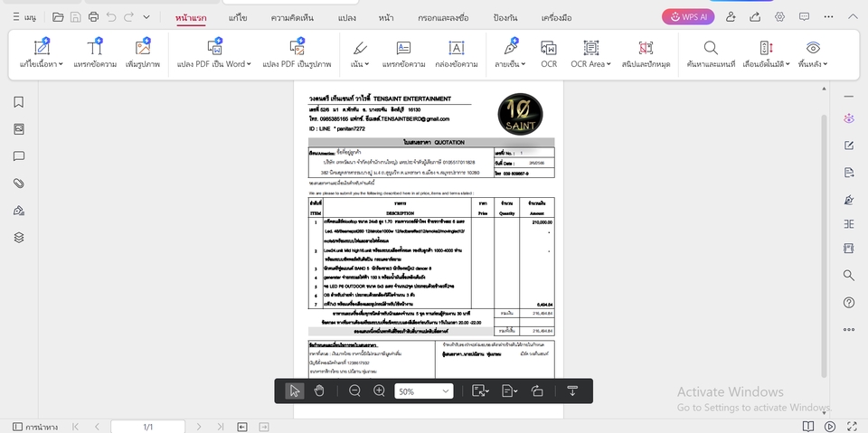868x433 pixels.
Task: Open the ความคิดเห็น tab
Action: tap(292, 18)
